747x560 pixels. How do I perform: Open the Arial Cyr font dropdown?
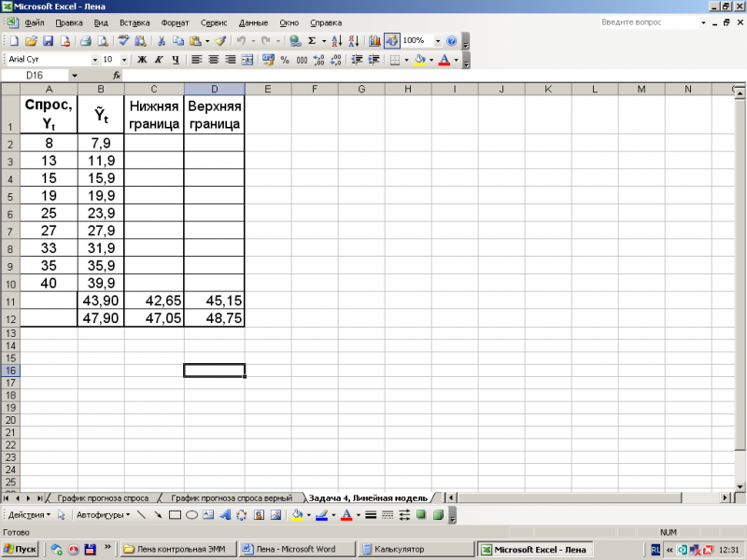tap(95, 60)
